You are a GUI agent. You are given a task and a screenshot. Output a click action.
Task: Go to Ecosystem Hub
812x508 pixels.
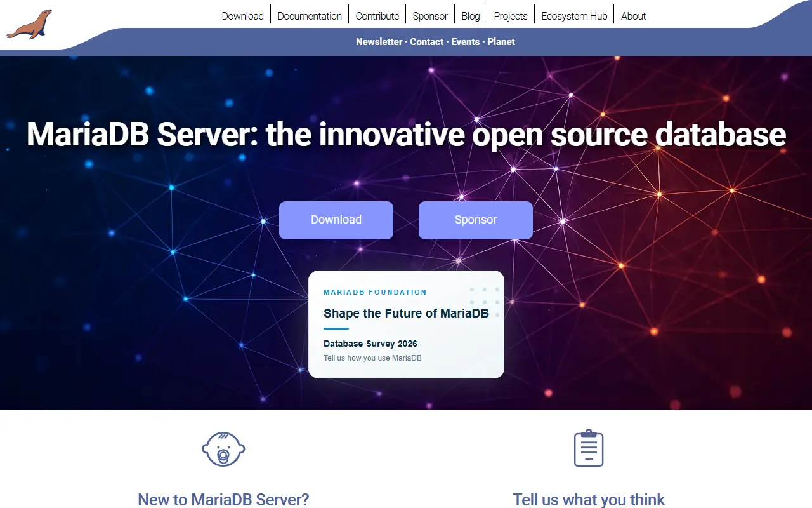click(x=574, y=16)
